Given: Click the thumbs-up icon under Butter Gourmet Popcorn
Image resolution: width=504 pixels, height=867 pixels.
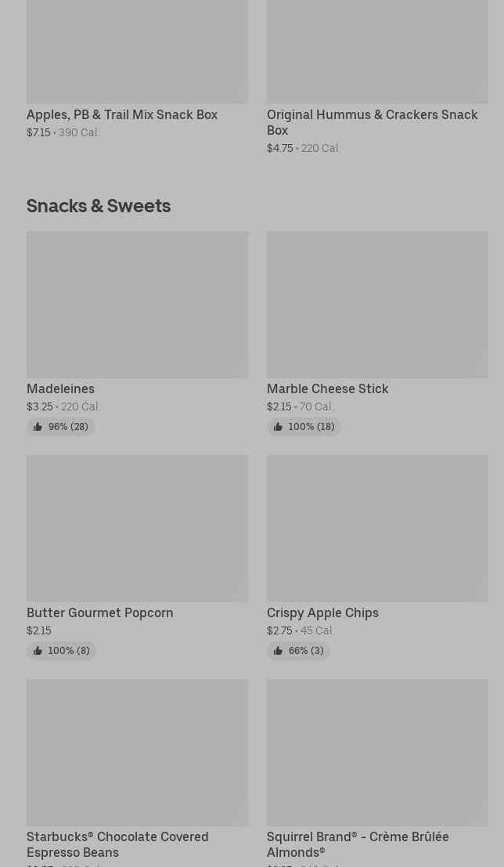Looking at the screenshot, I should (x=38, y=651).
